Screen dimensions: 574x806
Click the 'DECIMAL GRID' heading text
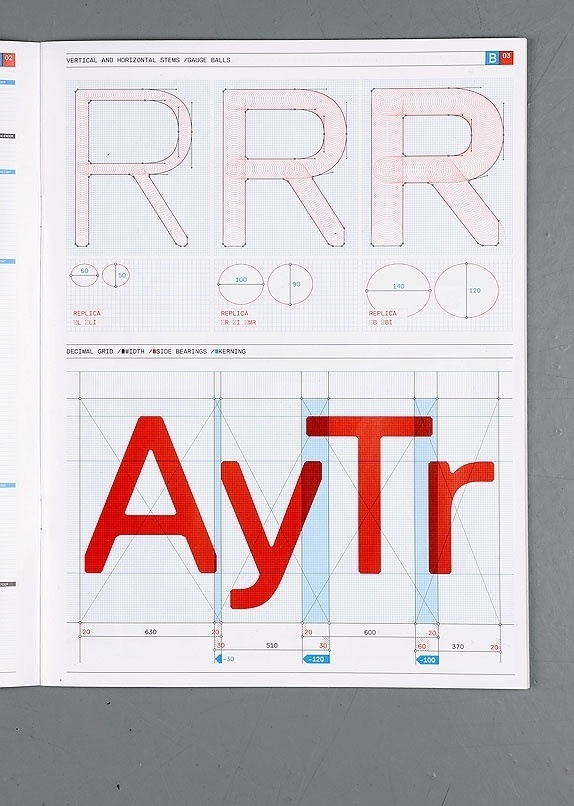(90, 352)
